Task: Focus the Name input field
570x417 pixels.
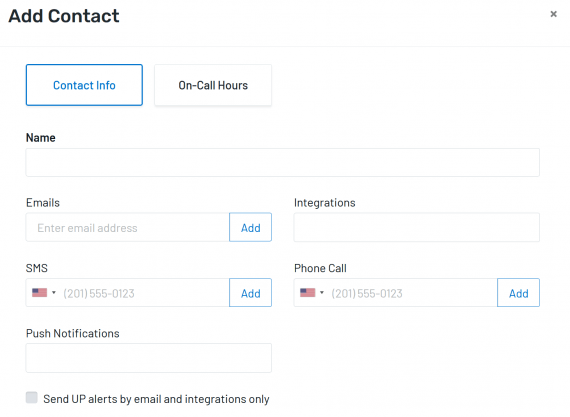Action: [282, 163]
